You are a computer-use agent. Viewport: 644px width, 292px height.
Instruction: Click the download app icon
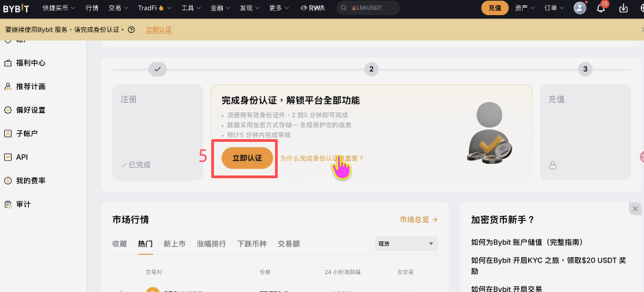(623, 8)
